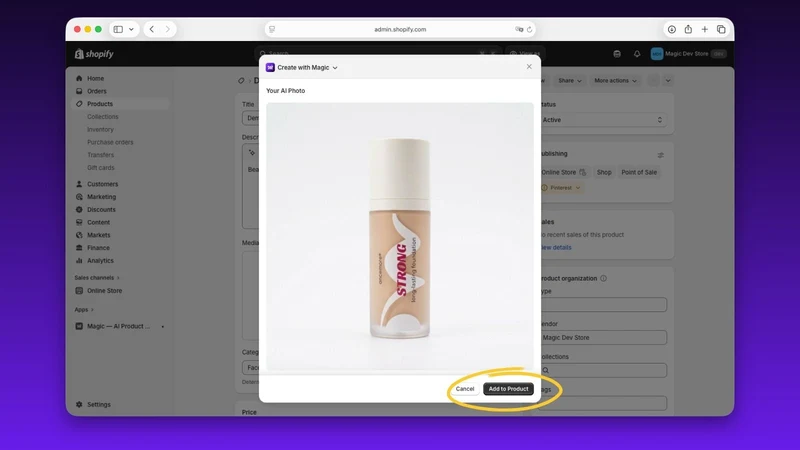Open Orders in the sidebar
Viewport: 800px width, 450px height.
97,91
